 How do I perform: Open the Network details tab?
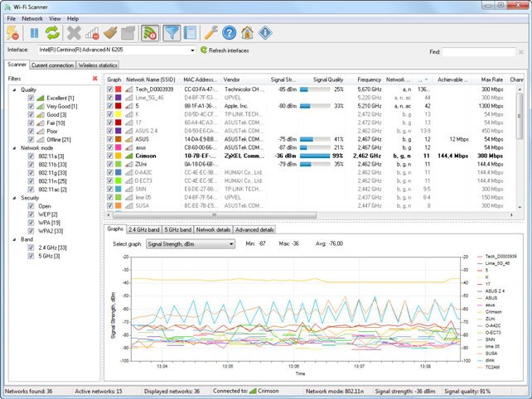point(213,230)
